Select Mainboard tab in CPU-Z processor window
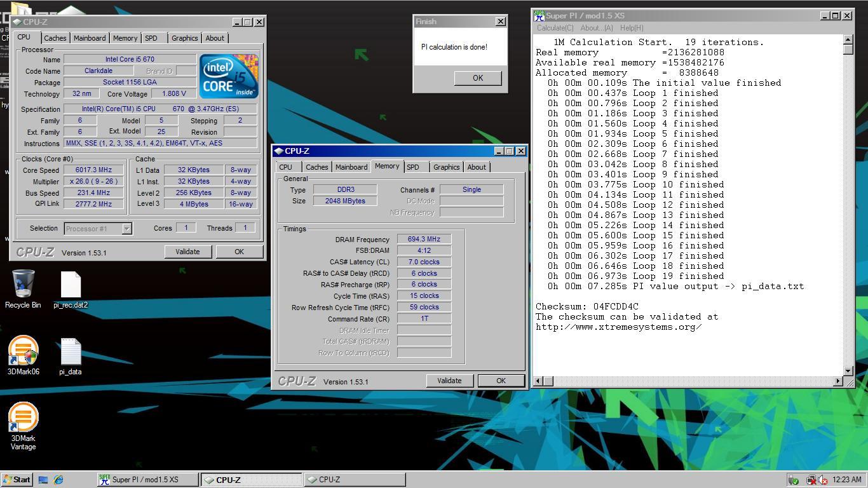 90,38
